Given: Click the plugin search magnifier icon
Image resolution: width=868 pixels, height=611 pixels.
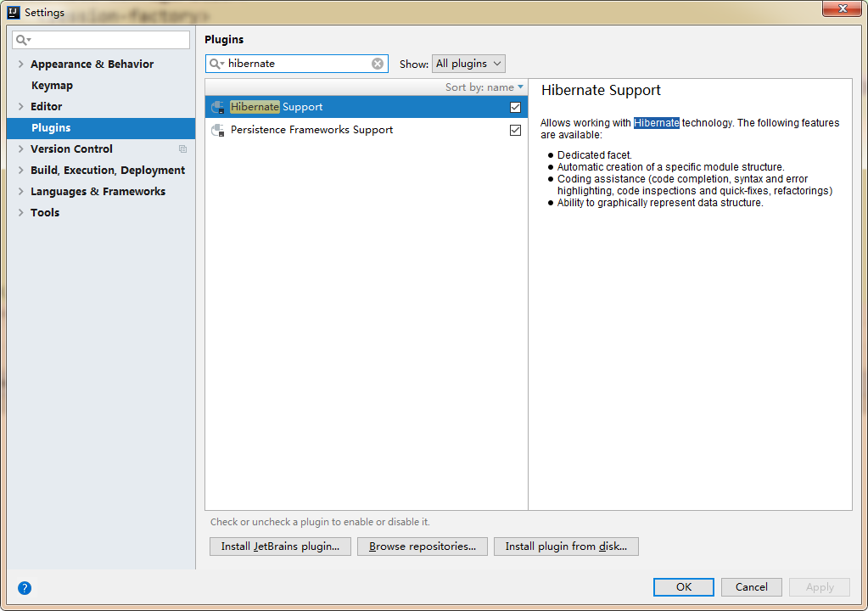Looking at the screenshot, I should click(x=216, y=64).
